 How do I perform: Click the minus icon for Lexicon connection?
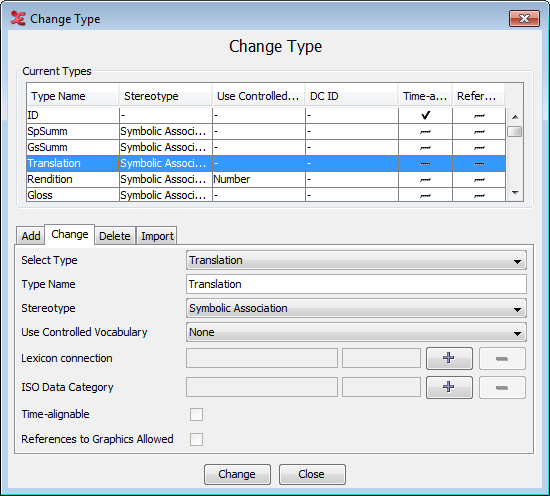pos(502,358)
